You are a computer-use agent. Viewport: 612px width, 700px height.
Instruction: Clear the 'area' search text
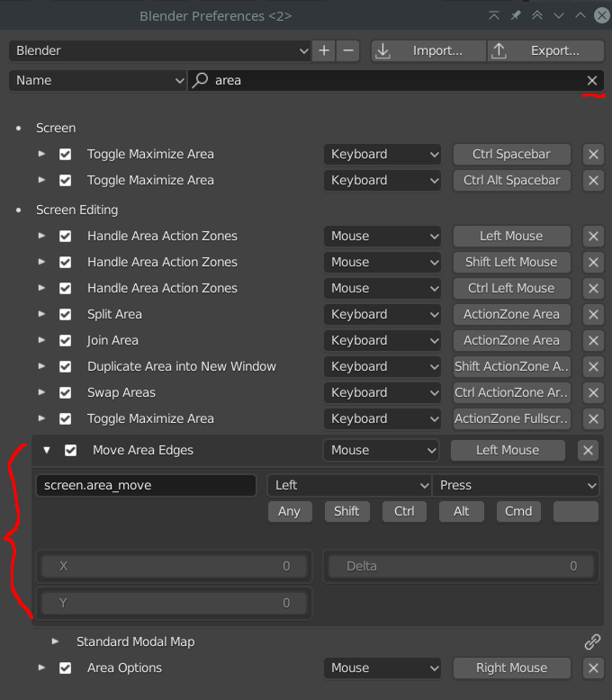pos(592,80)
